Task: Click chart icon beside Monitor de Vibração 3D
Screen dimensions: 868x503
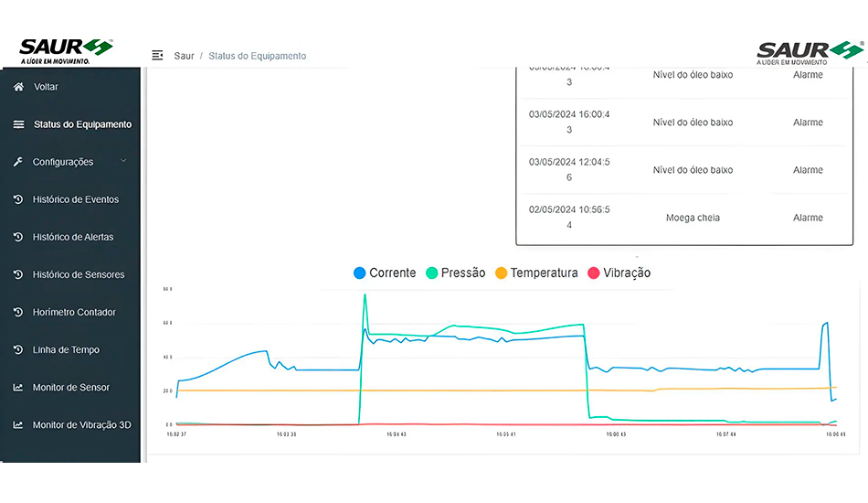Action: coord(18,425)
